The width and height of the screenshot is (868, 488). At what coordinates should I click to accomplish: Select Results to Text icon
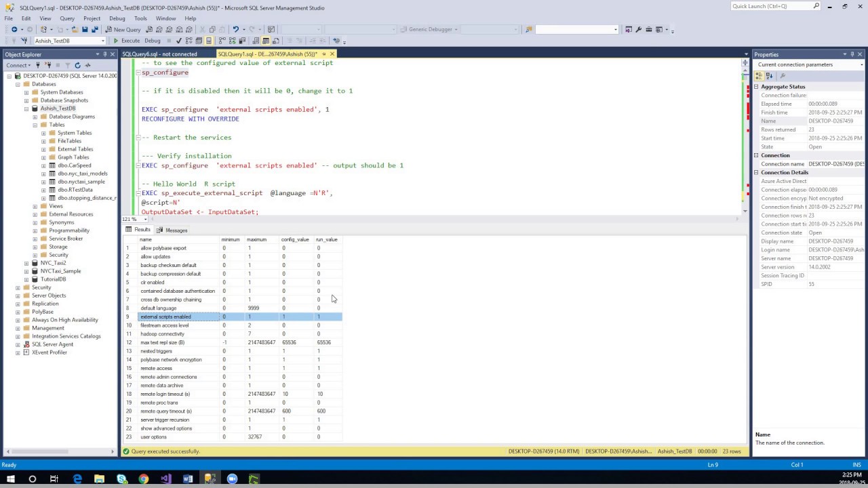(x=256, y=41)
